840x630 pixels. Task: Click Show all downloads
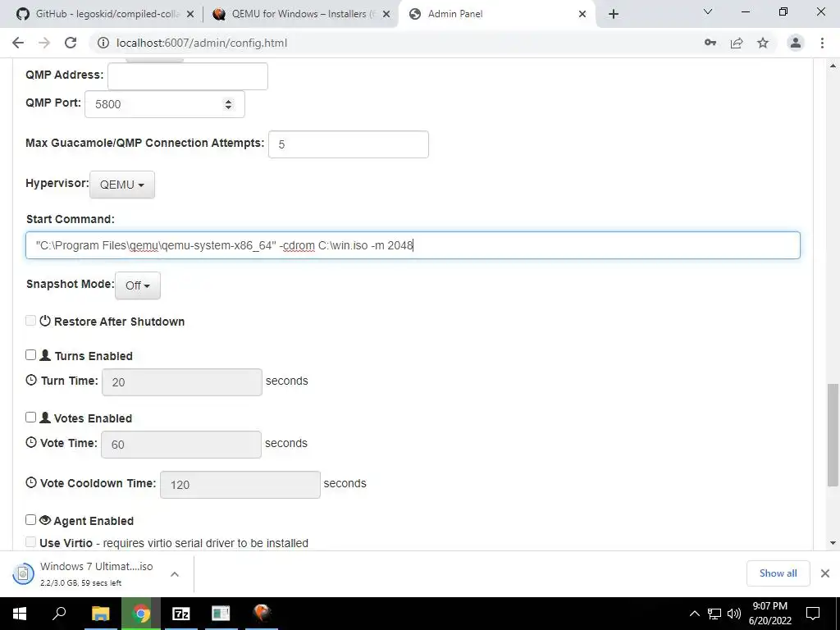[778, 573]
